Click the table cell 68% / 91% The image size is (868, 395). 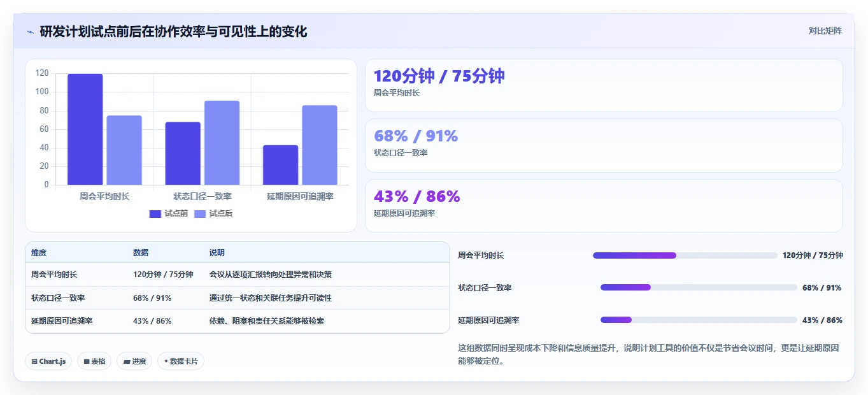coord(152,298)
